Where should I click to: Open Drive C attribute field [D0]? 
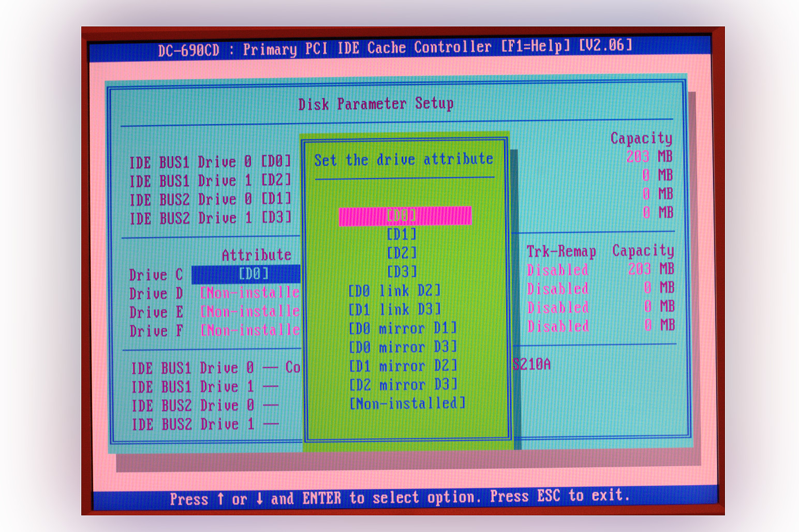coord(246,274)
